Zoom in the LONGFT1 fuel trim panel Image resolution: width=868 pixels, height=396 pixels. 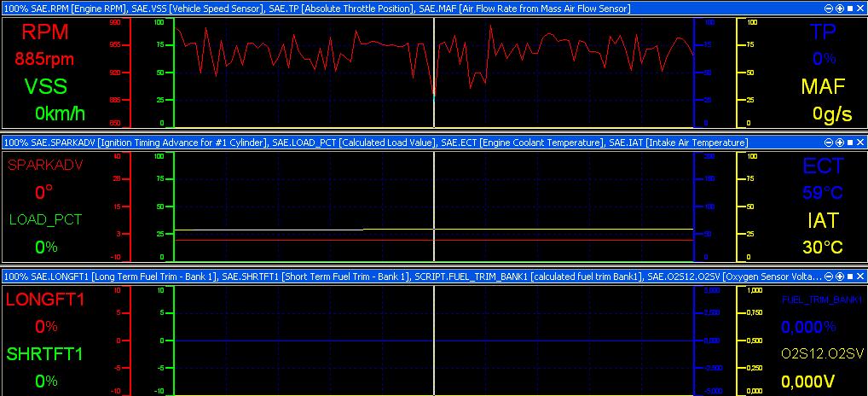pyautogui.click(x=839, y=276)
